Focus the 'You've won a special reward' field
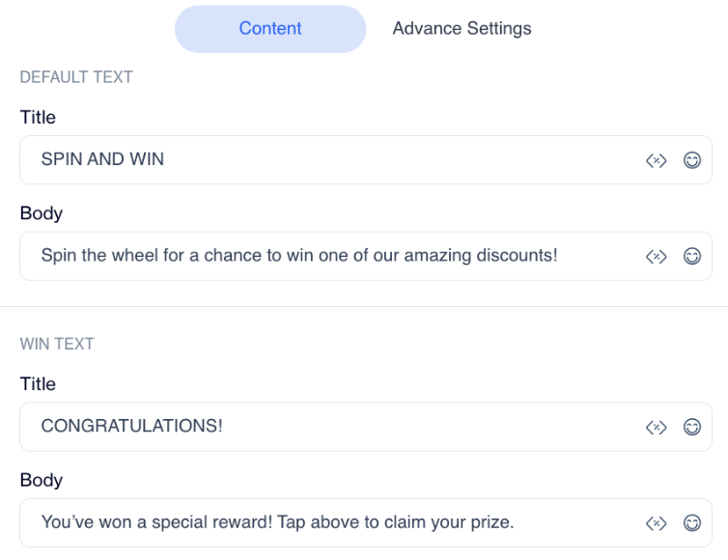 [x=328, y=523]
